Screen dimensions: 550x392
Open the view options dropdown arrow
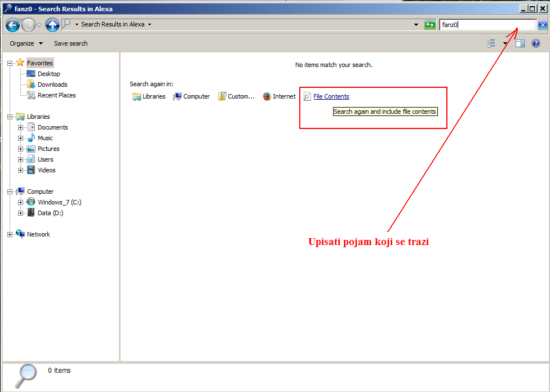point(505,43)
